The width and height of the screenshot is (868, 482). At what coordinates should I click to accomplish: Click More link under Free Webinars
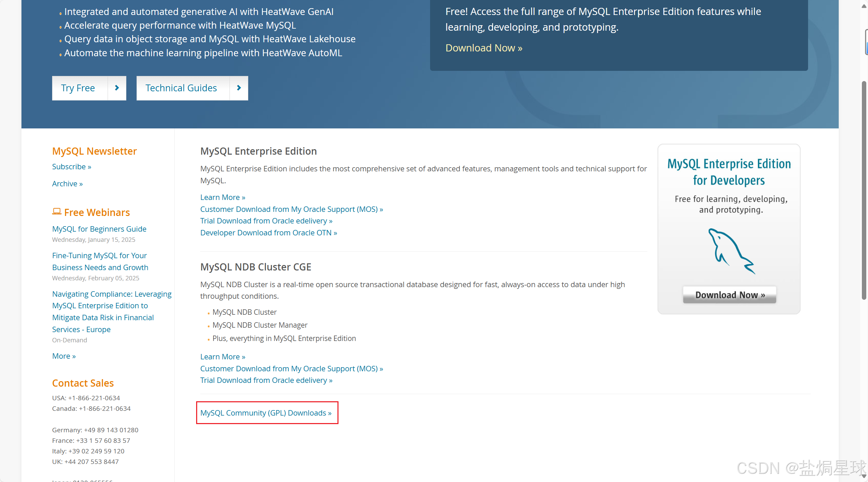pos(64,356)
